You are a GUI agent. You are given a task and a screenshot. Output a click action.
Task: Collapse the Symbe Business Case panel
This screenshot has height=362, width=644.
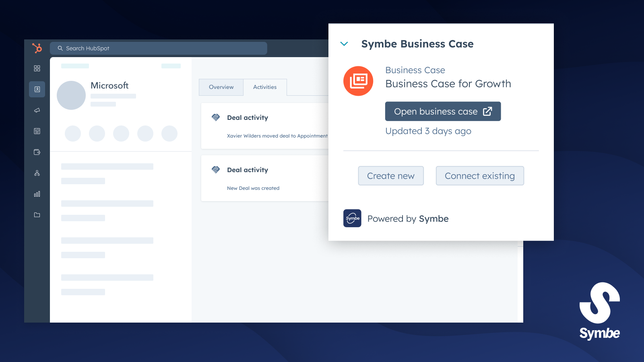pyautogui.click(x=344, y=44)
